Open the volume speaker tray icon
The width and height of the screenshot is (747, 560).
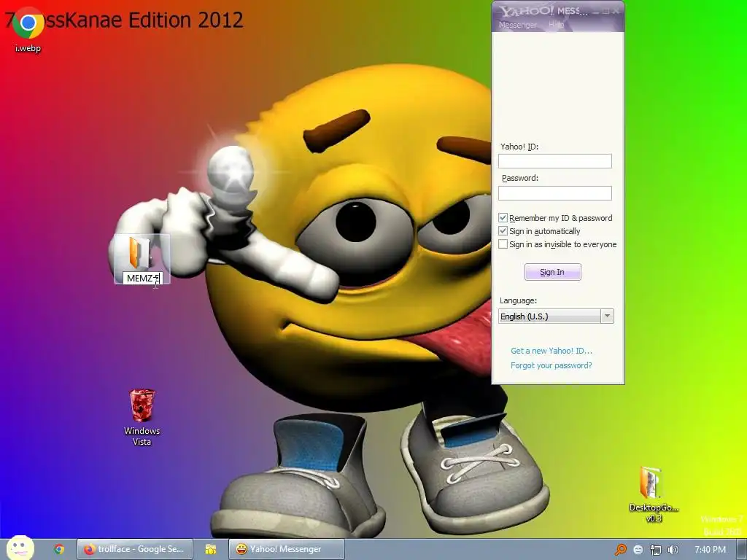click(x=673, y=550)
